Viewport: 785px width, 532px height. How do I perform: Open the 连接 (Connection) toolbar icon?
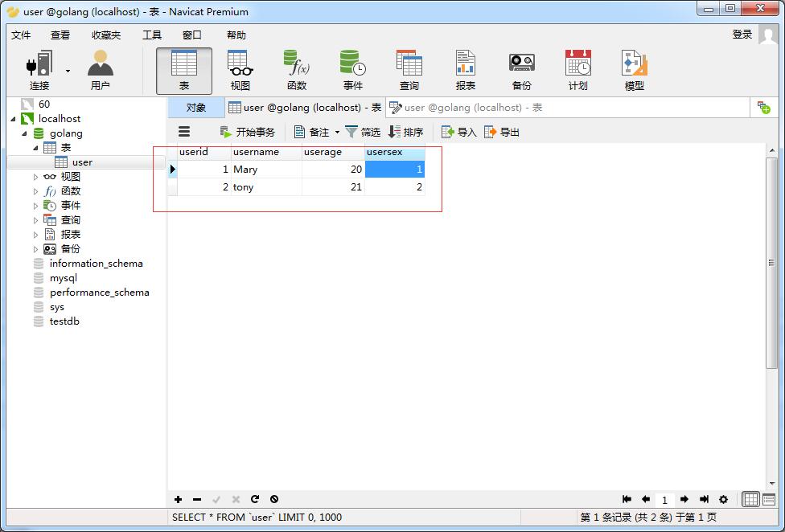coord(39,70)
